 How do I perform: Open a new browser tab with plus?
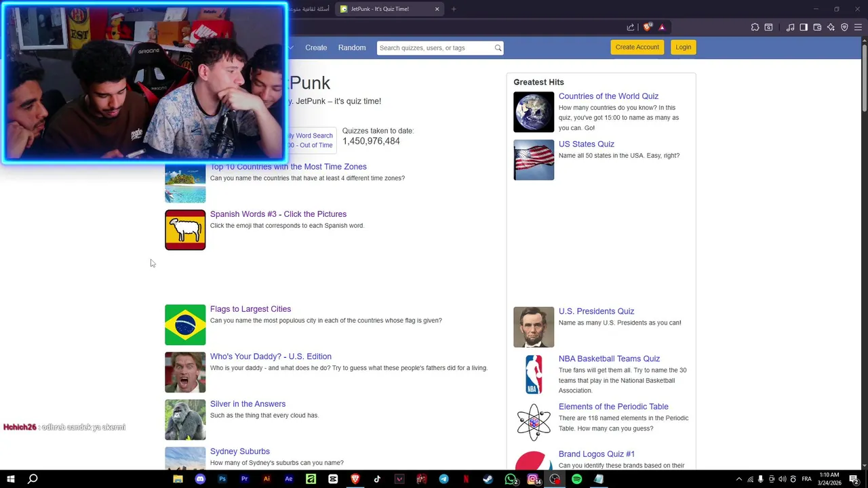454,9
